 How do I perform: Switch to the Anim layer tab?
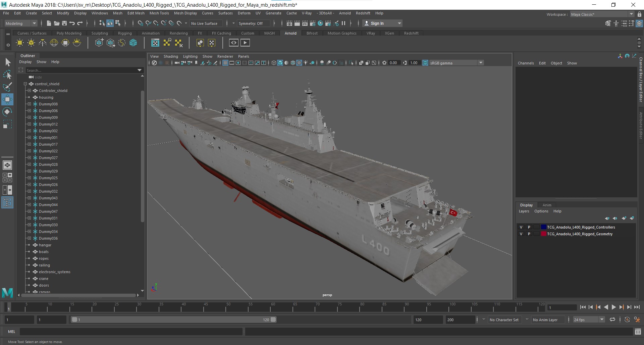tap(547, 205)
